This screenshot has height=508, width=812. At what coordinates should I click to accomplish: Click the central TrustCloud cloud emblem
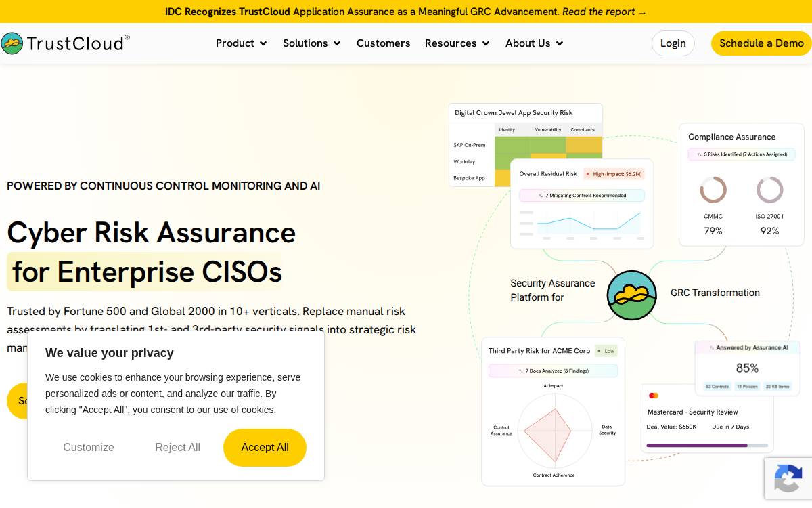tap(632, 295)
